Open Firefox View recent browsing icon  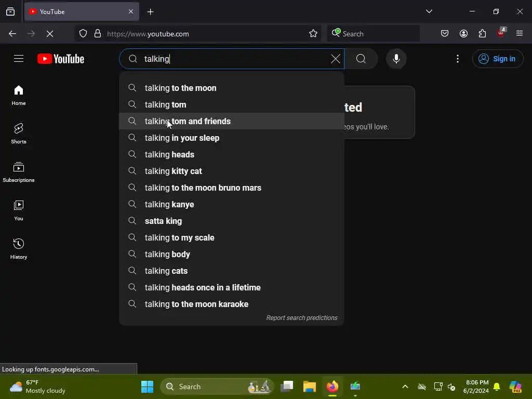point(10,12)
